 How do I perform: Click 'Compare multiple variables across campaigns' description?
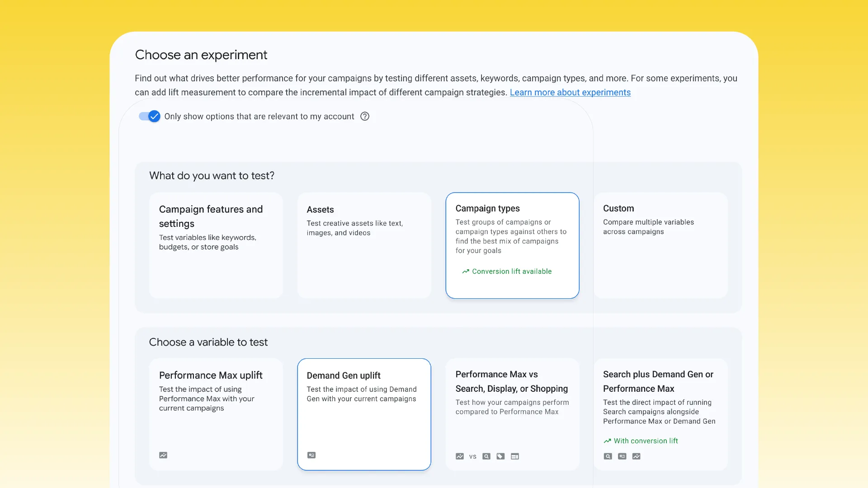tap(648, 227)
